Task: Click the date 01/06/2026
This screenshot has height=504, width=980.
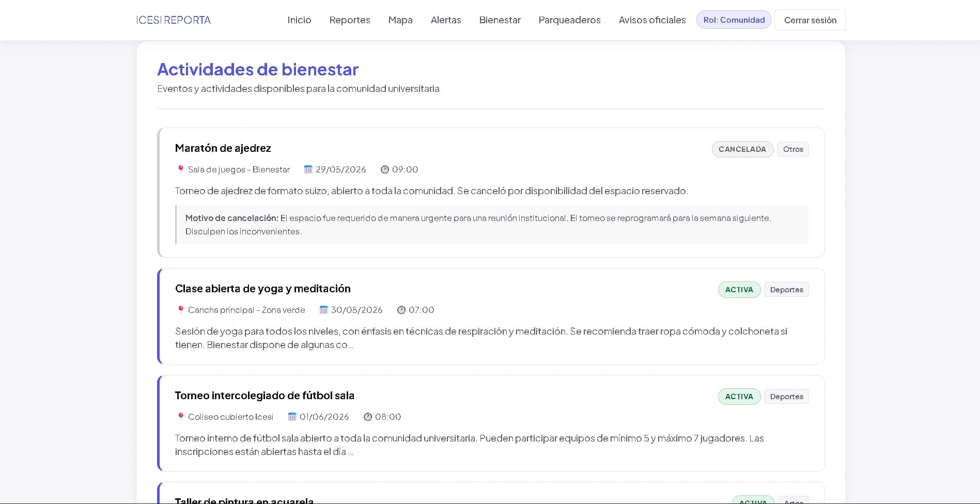Action: click(324, 417)
